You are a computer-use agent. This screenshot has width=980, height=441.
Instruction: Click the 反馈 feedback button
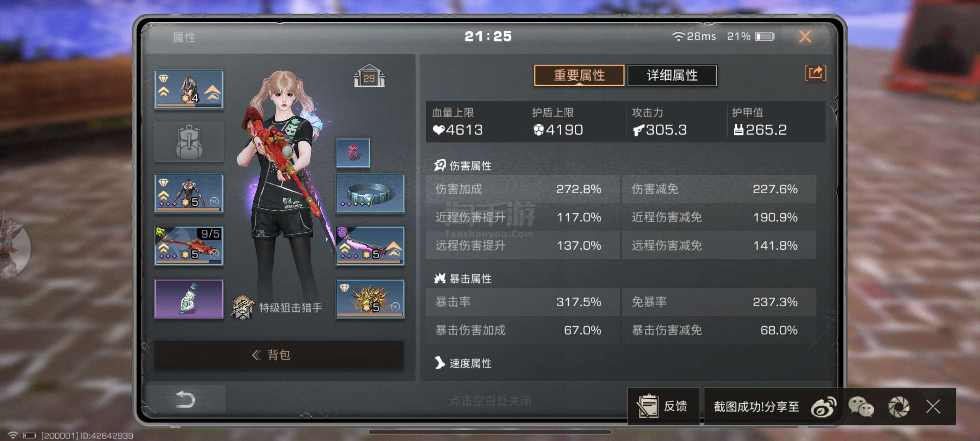664,406
